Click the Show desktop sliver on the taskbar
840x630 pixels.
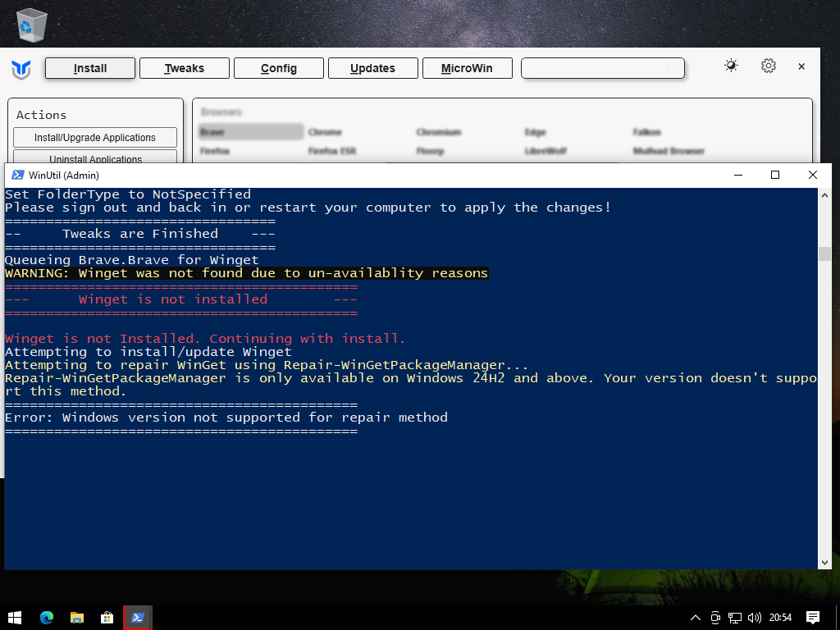838,618
